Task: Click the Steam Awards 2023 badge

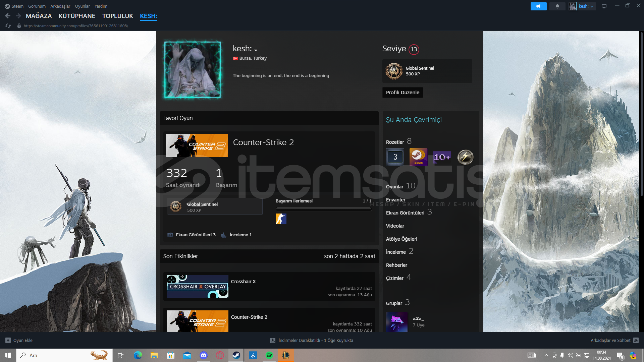Action: coord(418,157)
